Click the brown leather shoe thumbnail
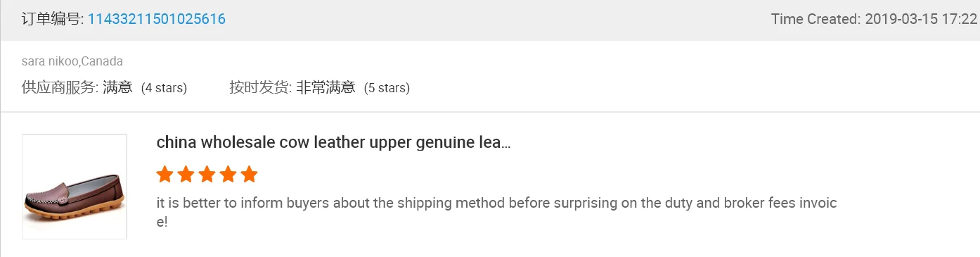 [75, 187]
